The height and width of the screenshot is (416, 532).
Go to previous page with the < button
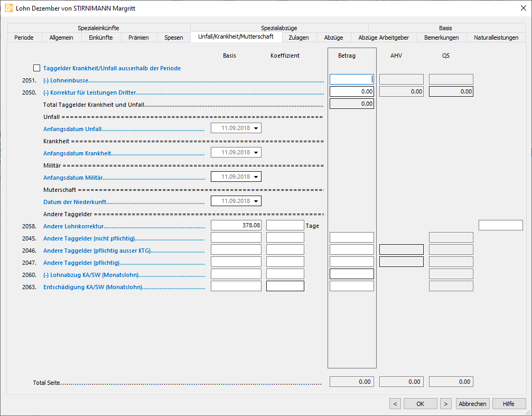(395, 404)
